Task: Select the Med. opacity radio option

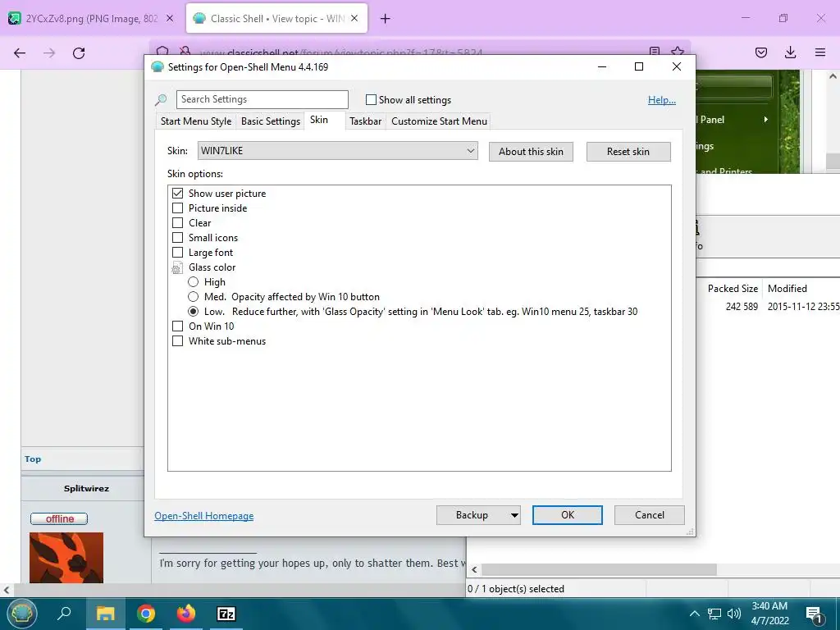Action: point(193,297)
